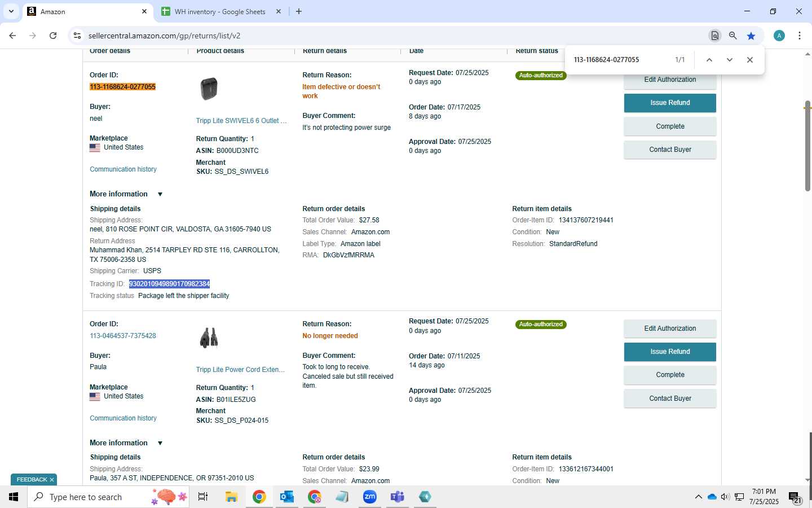Click the power cord product thumbnail

209,338
